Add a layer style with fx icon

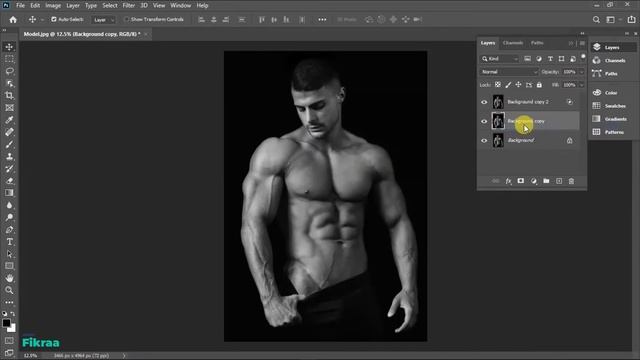[508, 181]
